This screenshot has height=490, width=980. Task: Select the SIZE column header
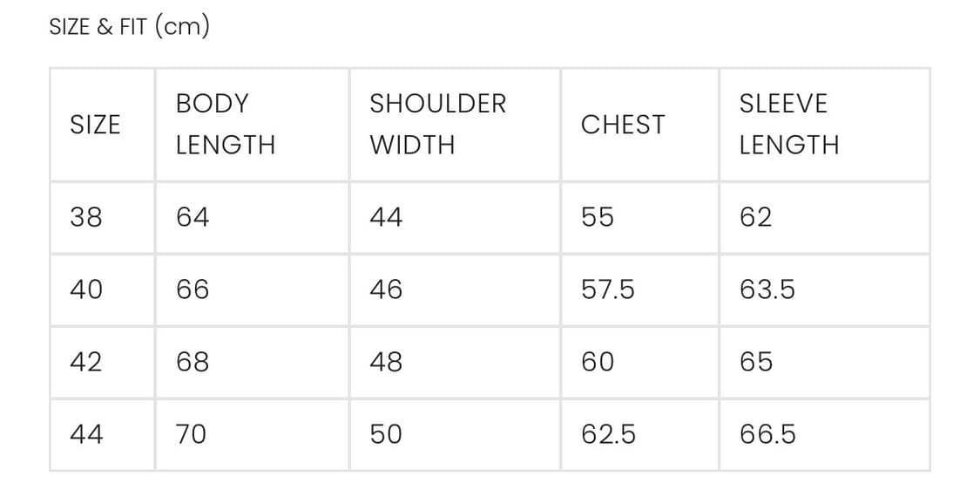point(95,125)
